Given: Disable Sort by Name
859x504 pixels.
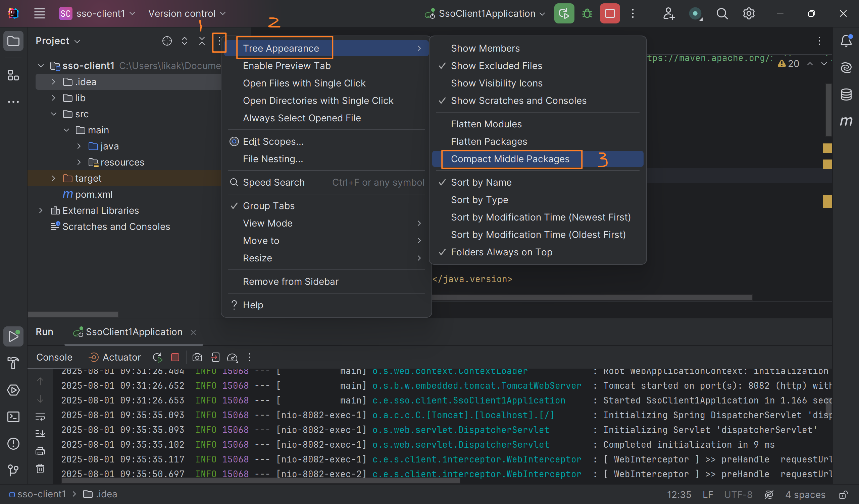Looking at the screenshot, I should (481, 182).
